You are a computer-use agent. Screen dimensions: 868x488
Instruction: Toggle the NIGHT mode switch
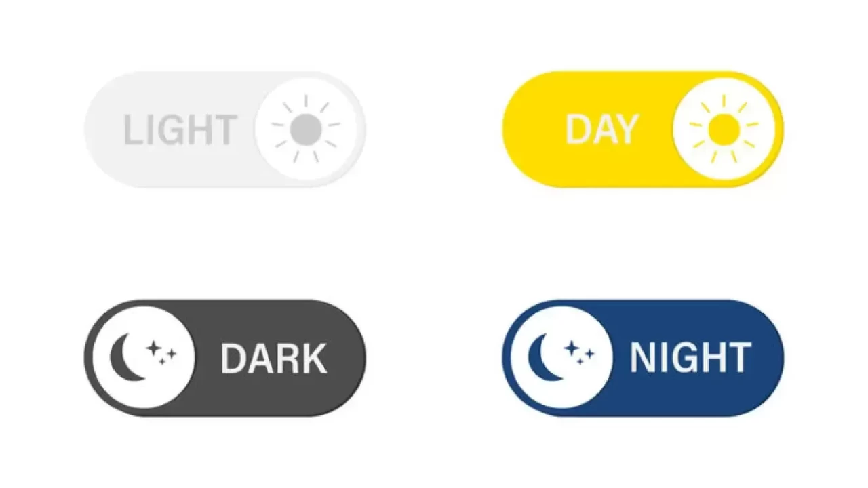click(x=642, y=357)
